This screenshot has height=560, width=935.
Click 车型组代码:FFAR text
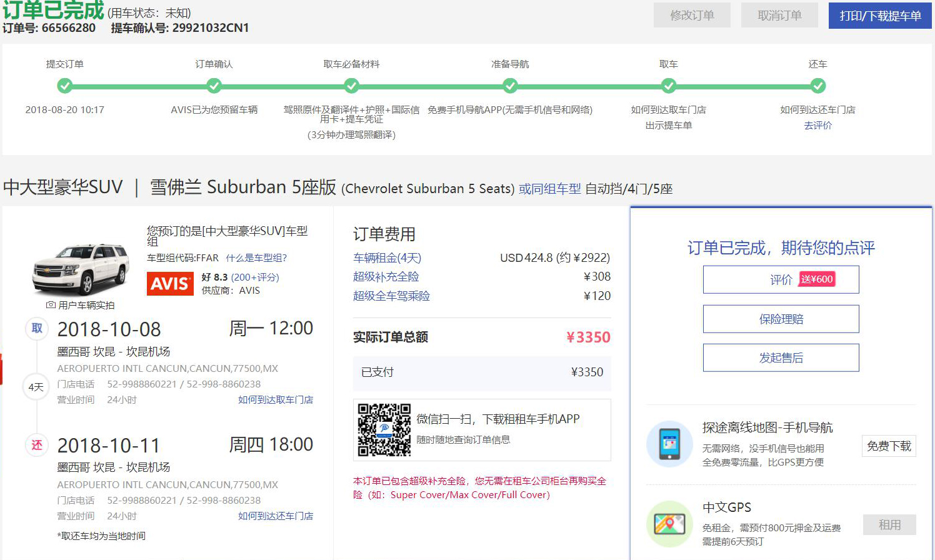[182, 257]
